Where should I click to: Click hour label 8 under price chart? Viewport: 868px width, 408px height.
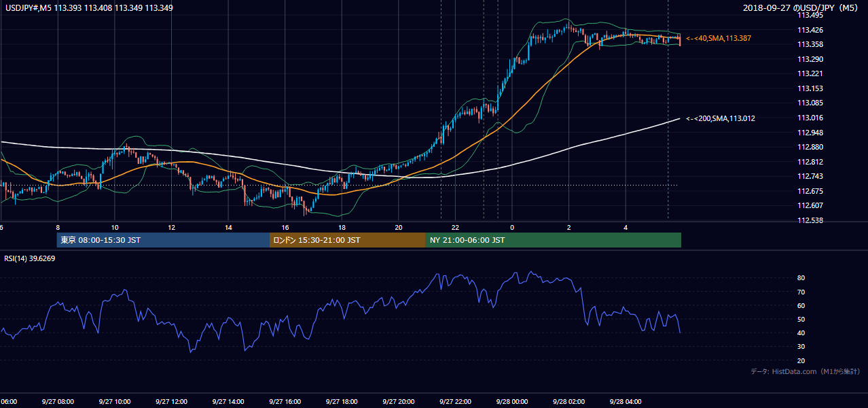pos(58,228)
